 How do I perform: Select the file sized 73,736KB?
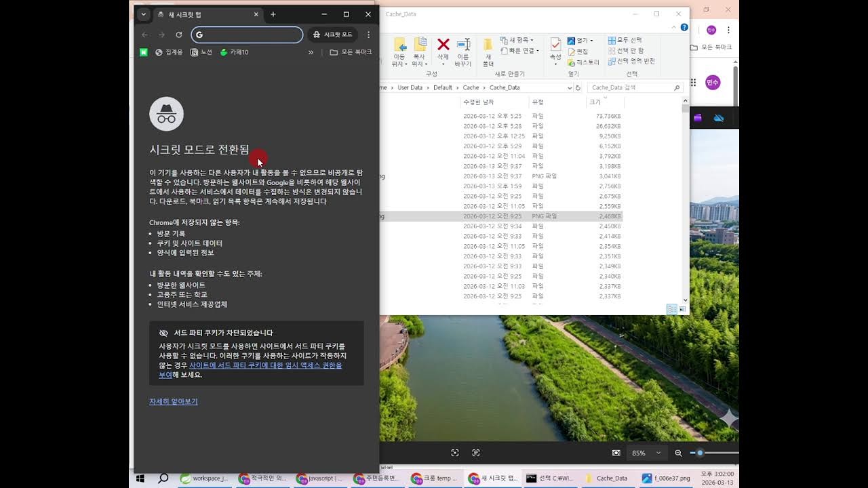[501, 116]
